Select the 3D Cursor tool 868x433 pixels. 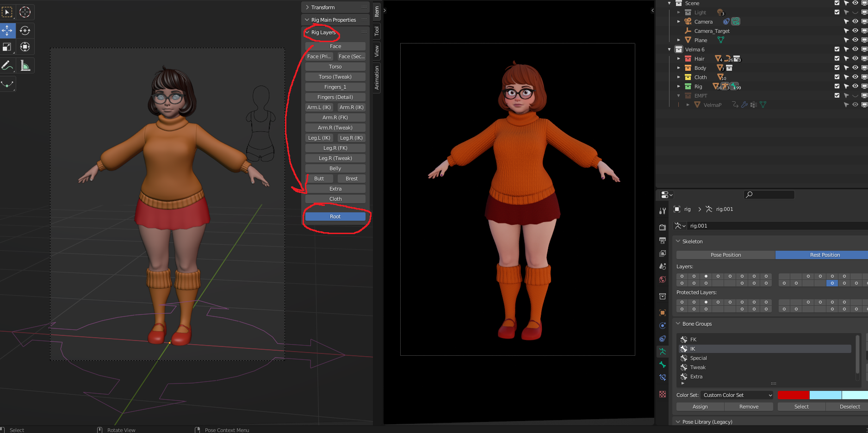[25, 12]
